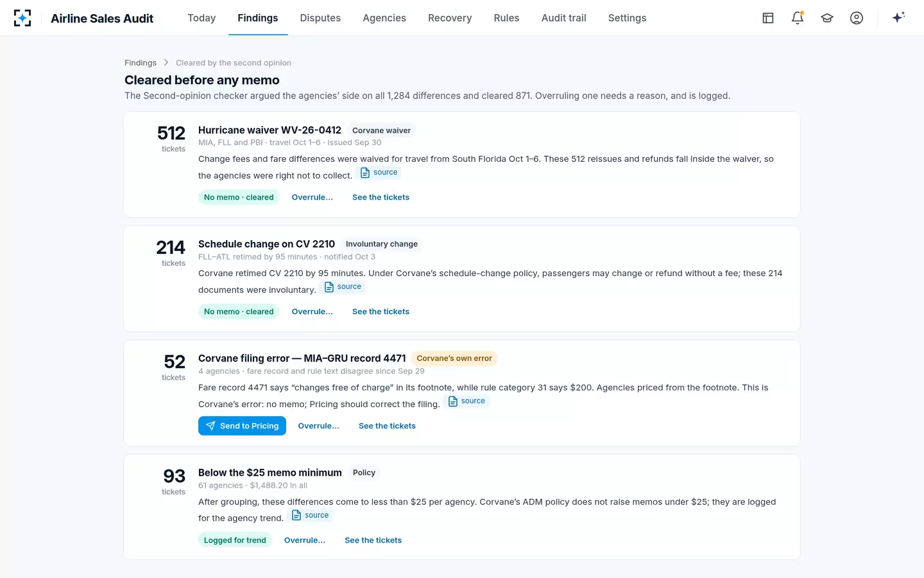924x578 pixels.
Task: Click the Involuntary change tag
Action: tap(382, 244)
